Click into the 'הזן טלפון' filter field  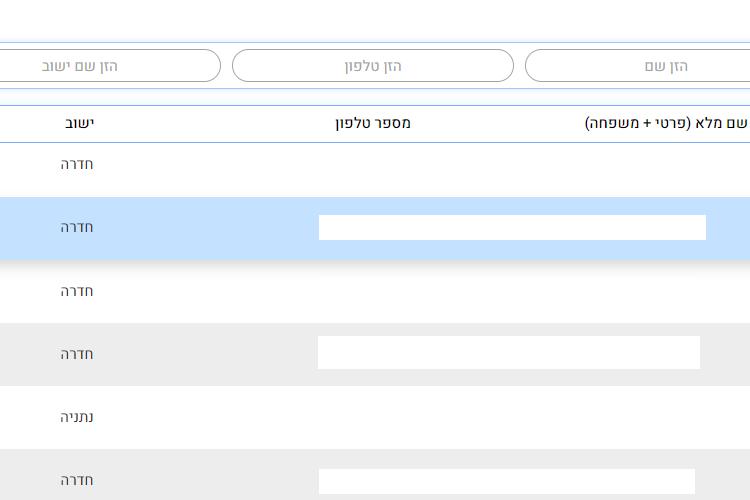pyautogui.click(x=373, y=66)
